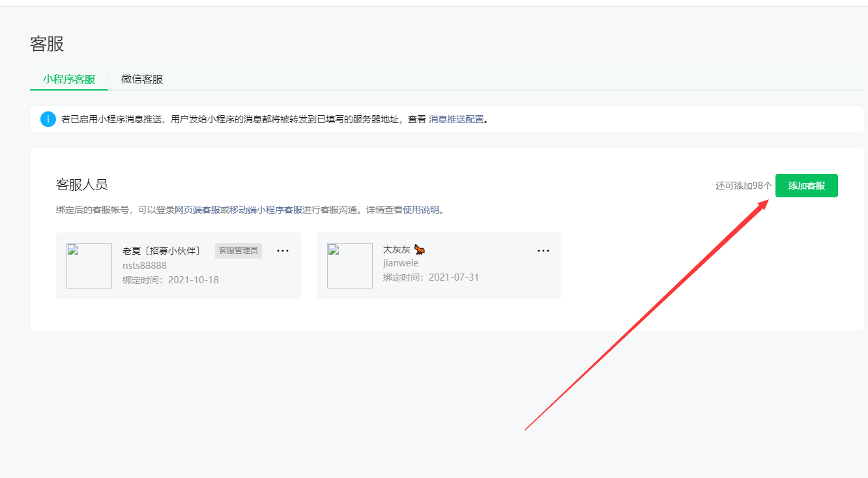
Task: Click the 客服人员 section heading
Action: pyautogui.click(x=82, y=184)
